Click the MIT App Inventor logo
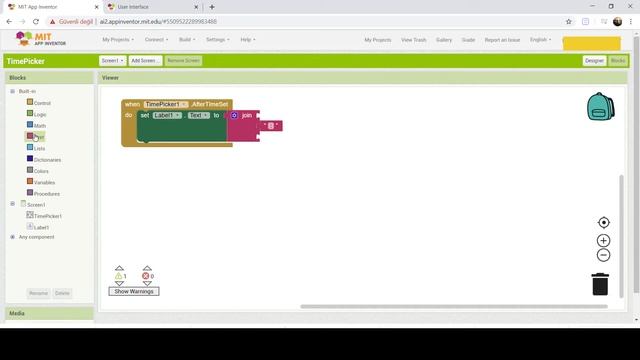This screenshot has height=360, width=640. pyautogui.click(x=41, y=39)
